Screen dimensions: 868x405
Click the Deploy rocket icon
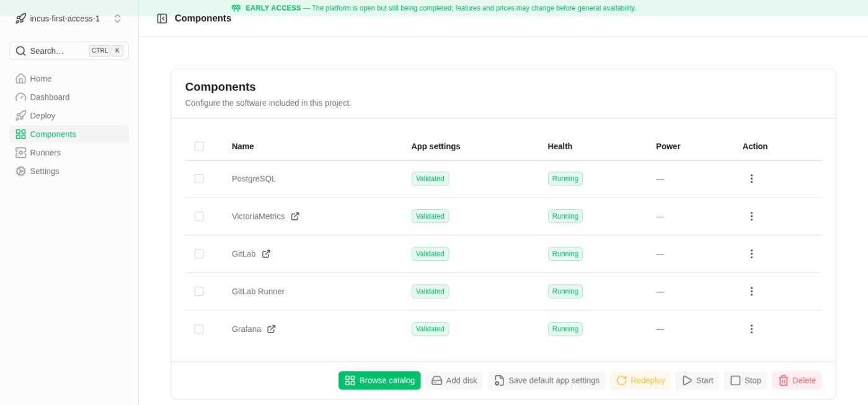(20, 116)
